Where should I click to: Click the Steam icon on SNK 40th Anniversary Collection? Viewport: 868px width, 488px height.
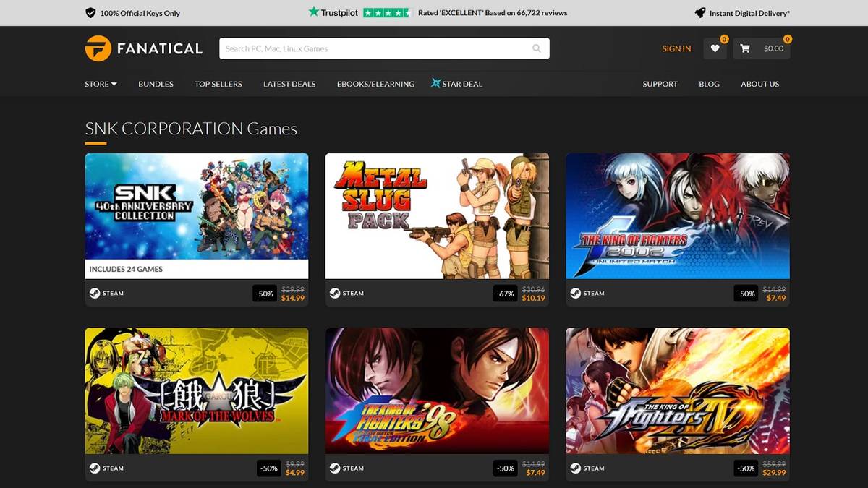pos(94,293)
